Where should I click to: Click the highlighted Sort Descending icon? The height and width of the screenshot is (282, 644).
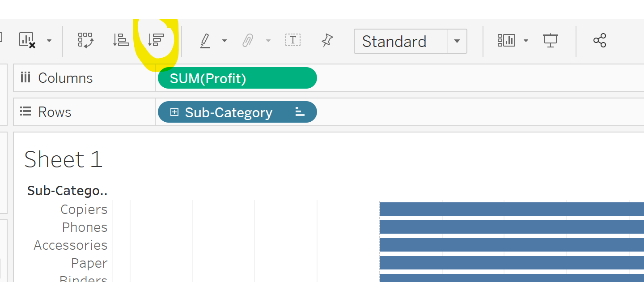pyautogui.click(x=156, y=40)
